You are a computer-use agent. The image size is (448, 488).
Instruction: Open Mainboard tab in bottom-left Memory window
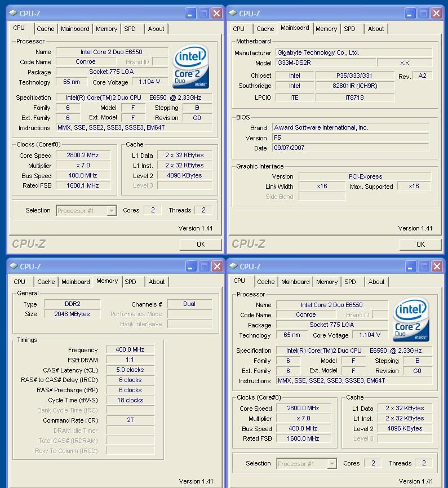tap(76, 282)
